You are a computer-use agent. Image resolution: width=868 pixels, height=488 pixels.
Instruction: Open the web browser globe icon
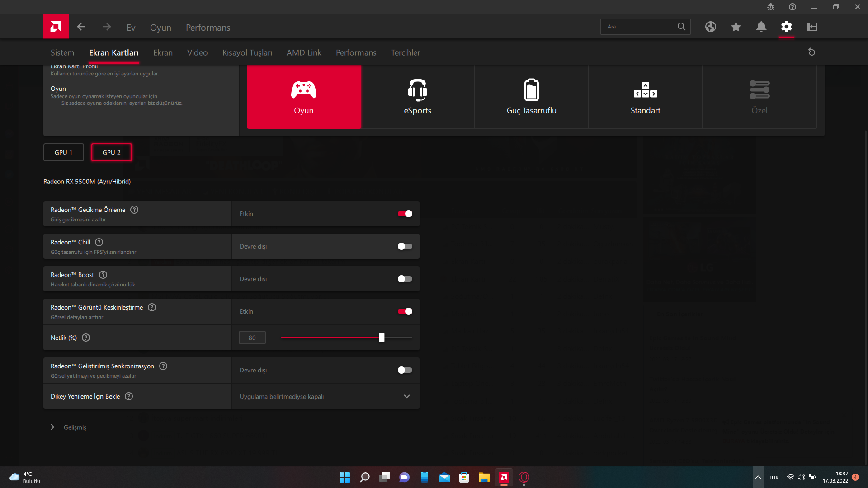point(711,27)
